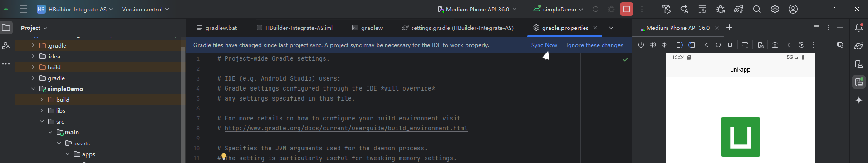This screenshot has width=868, height=163.
Task: Power off the emulator device
Action: click(641, 45)
